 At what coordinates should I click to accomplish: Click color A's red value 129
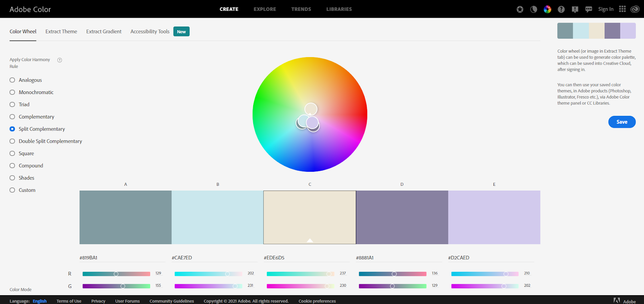point(158,273)
